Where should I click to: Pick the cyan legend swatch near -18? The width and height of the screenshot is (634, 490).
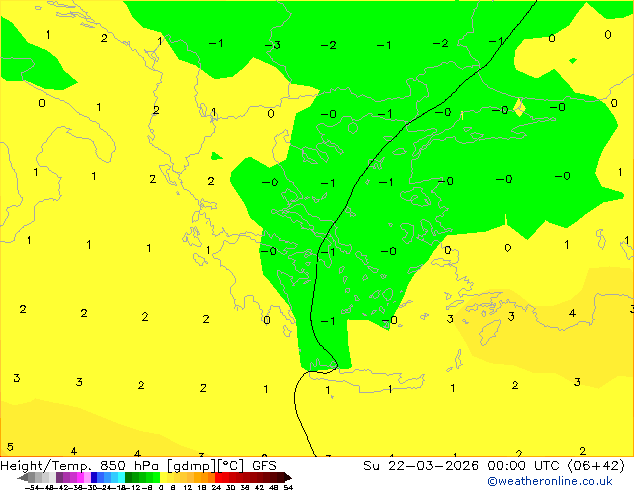[x=121, y=477]
